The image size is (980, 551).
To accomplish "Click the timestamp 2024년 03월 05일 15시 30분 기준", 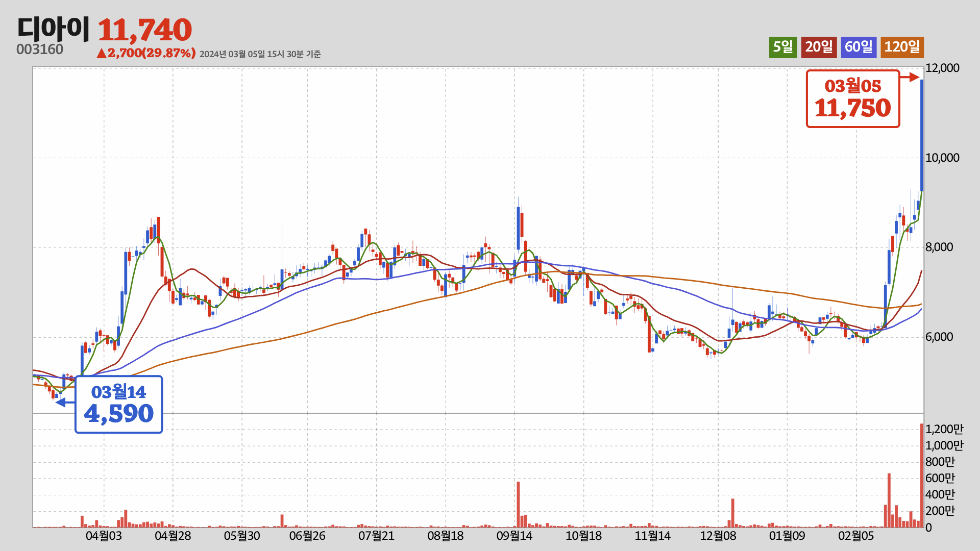I will point(260,54).
